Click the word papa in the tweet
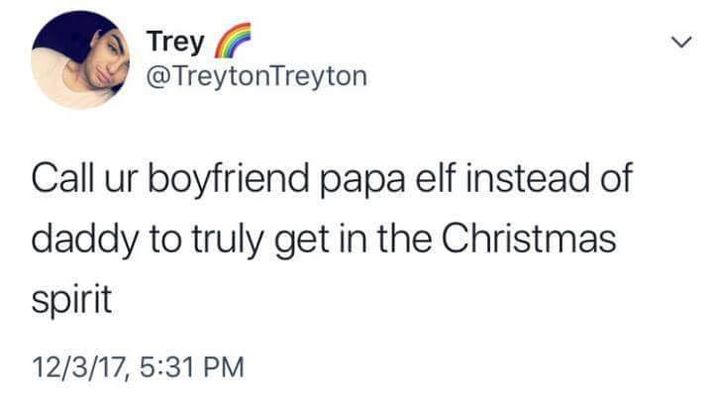 click(362, 181)
